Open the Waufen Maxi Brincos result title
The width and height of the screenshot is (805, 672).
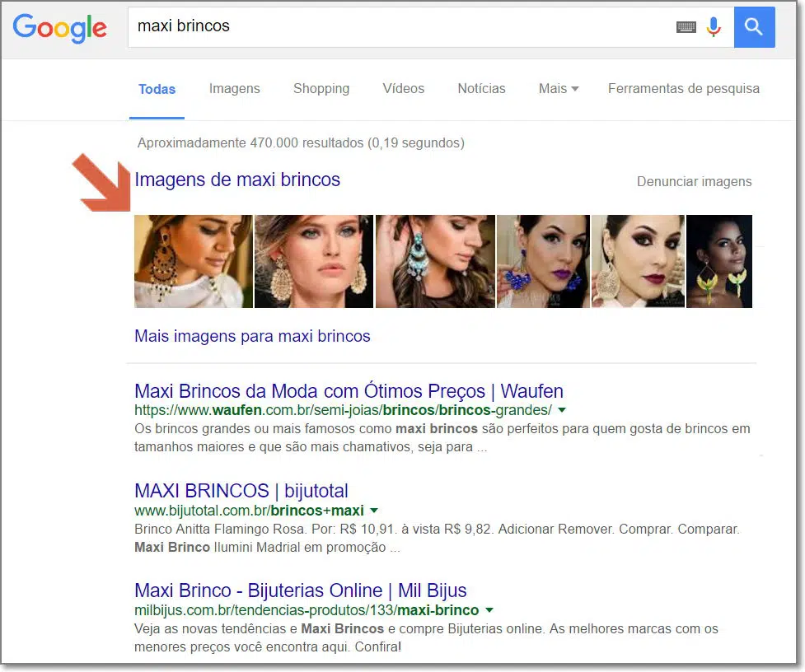[349, 391]
